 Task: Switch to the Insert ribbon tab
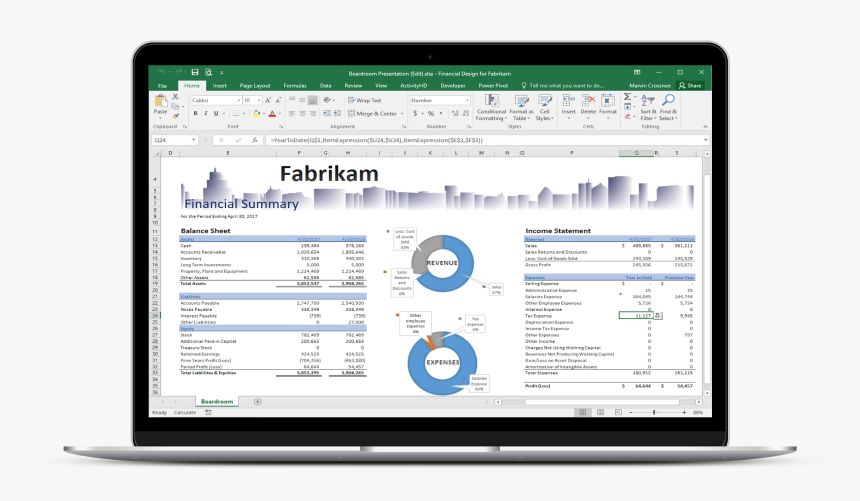219,86
